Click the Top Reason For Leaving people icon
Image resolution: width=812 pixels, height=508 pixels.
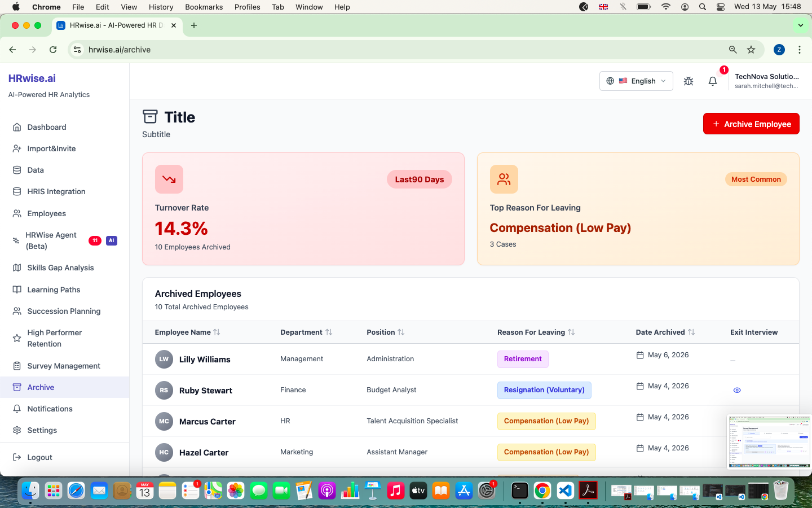[504, 179]
